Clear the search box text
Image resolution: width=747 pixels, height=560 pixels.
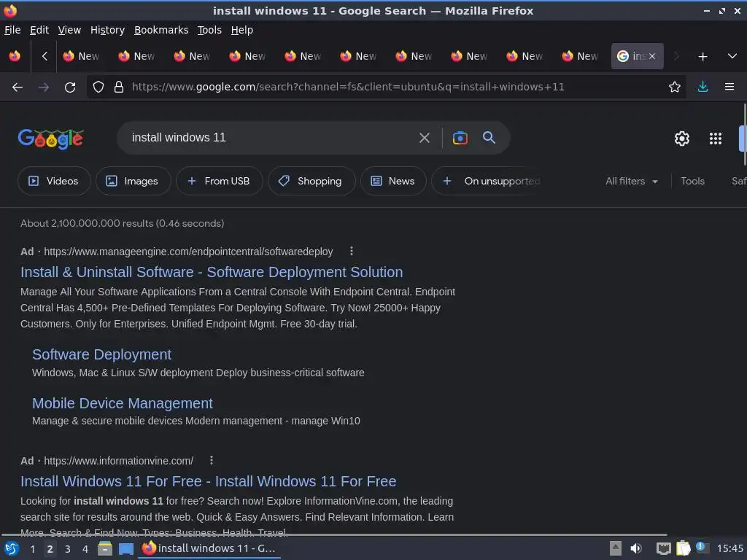click(424, 138)
